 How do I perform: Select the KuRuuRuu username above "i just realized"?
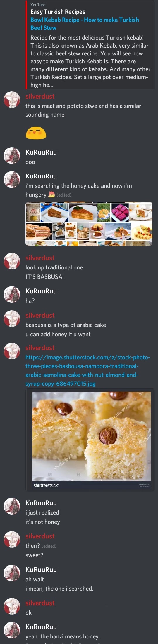pyautogui.click(x=41, y=503)
